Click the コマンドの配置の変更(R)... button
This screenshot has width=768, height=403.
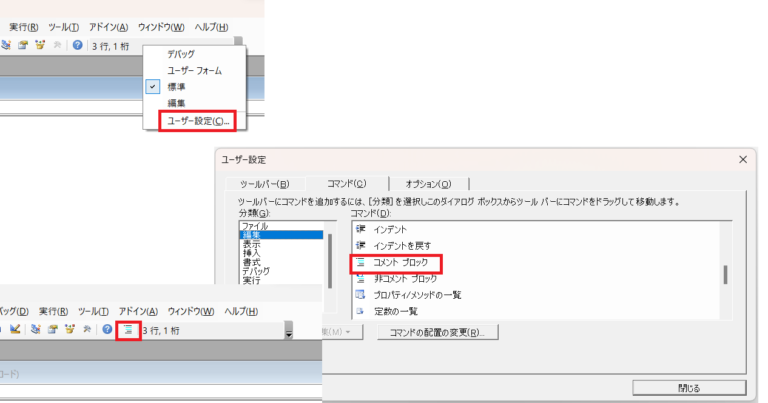click(x=437, y=332)
